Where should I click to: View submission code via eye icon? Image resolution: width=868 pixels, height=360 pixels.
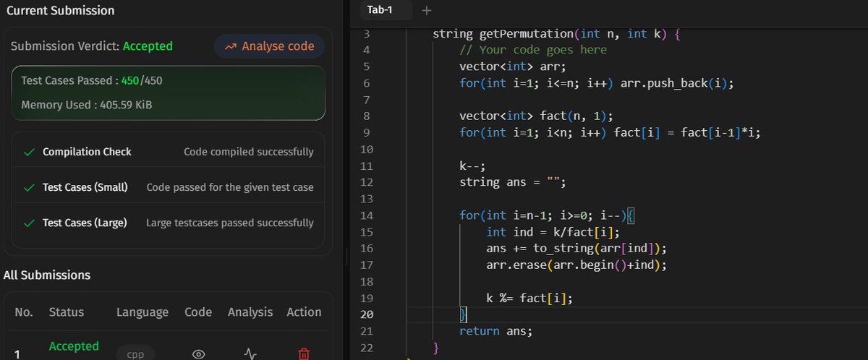(x=198, y=353)
